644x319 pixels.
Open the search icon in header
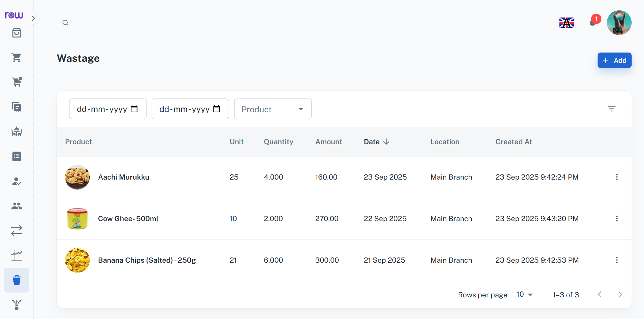[x=65, y=23]
